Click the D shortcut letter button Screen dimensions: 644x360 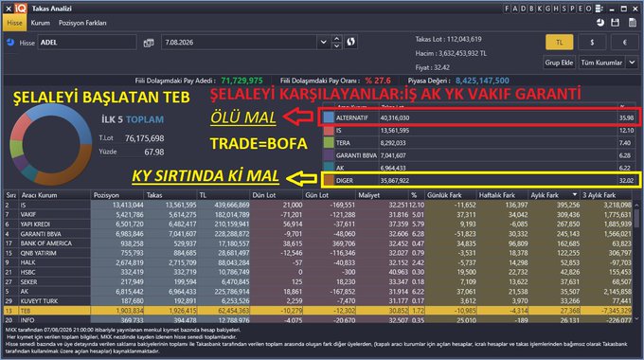pyautogui.click(x=523, y=9)
